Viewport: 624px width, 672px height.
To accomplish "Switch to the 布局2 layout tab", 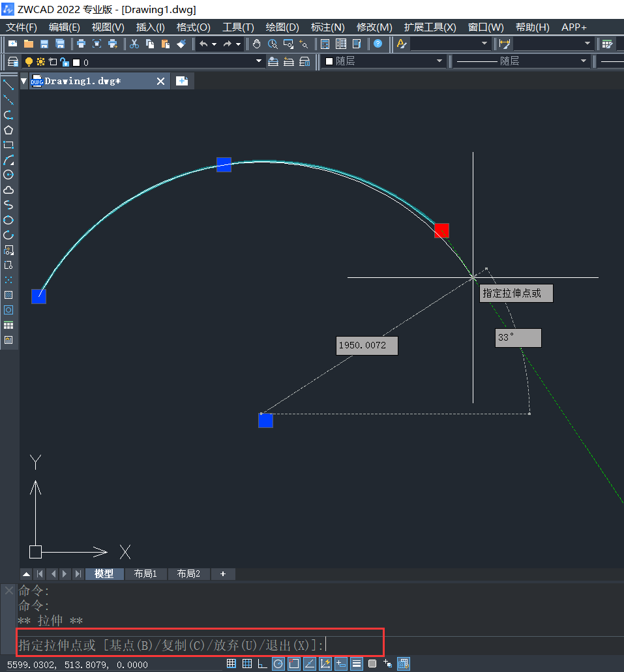I will click(x=188, y=574).
